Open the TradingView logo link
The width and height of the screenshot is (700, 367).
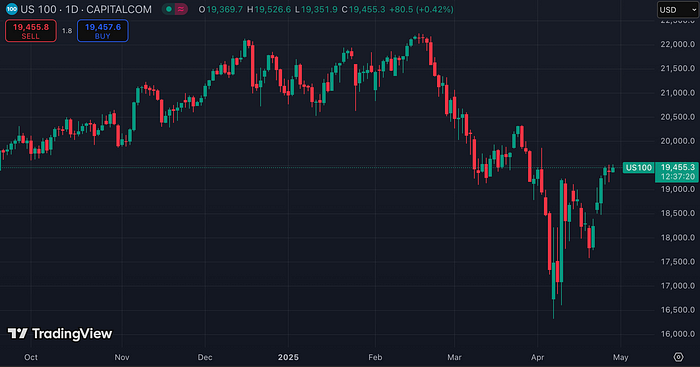pos(60,334)
